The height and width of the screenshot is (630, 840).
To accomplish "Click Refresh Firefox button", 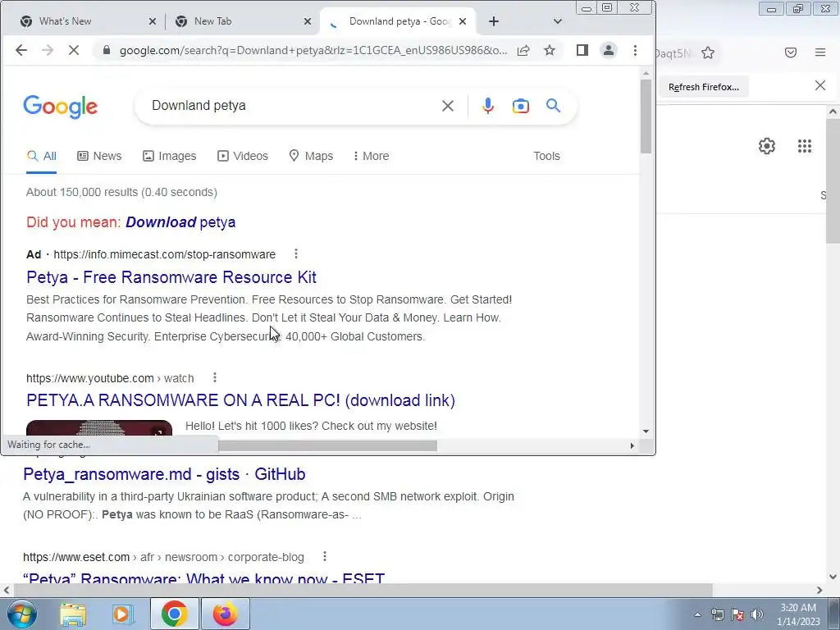I will pos(703,87).
